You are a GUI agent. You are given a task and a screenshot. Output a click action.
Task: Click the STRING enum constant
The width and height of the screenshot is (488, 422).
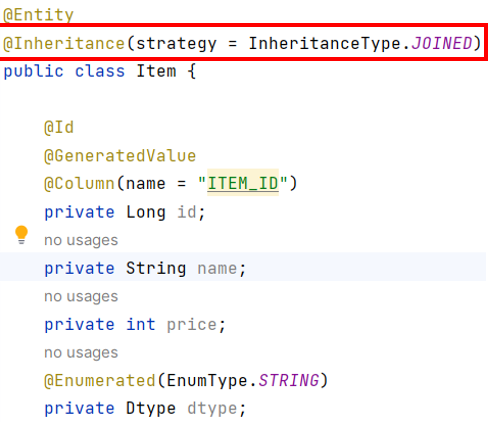click(289, 380)
